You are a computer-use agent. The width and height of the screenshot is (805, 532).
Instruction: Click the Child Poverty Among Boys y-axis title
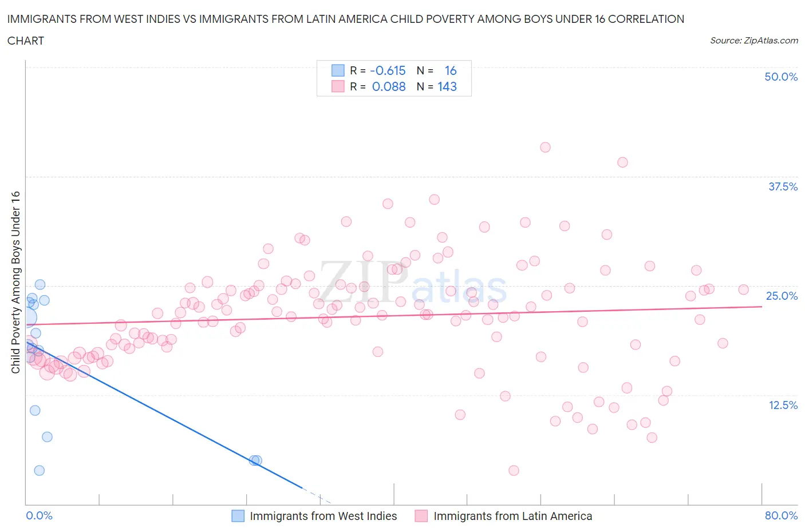pyautogui.click(x=15, y=282)
